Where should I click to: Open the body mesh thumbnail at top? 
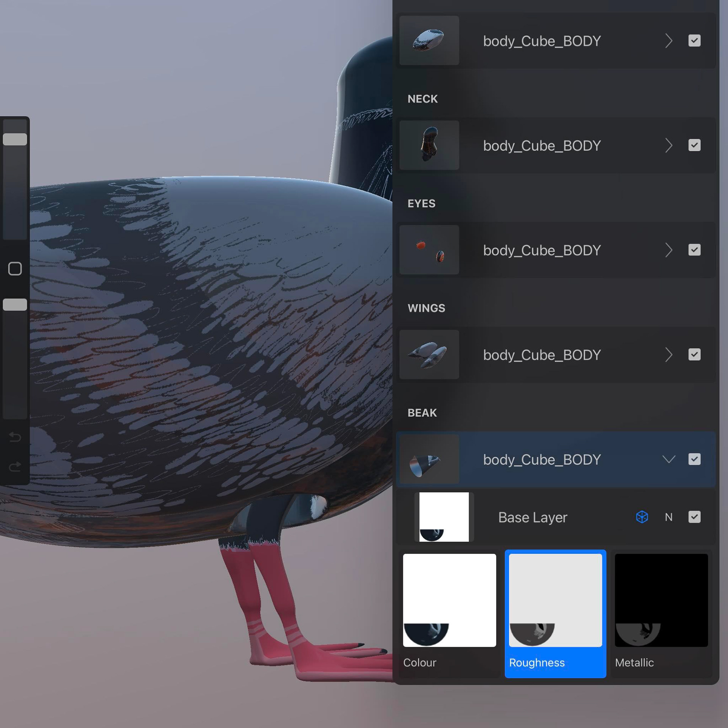(429, 40)
